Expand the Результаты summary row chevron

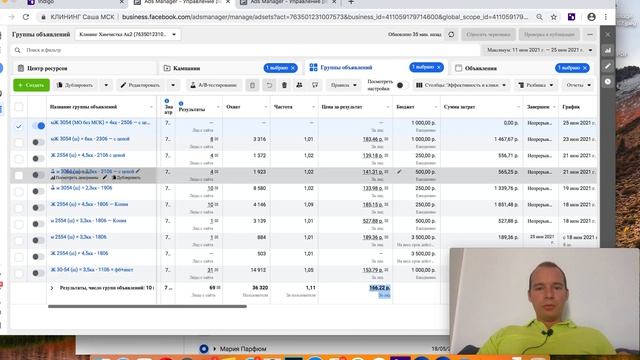point(52,288)
